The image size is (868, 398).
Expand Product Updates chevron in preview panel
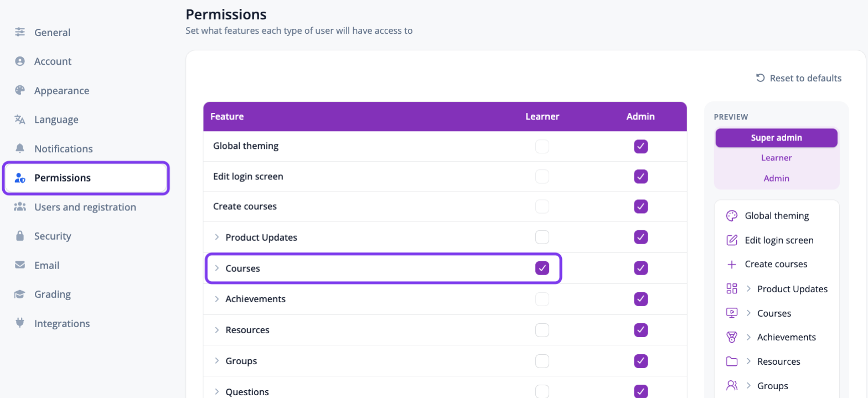748,288
